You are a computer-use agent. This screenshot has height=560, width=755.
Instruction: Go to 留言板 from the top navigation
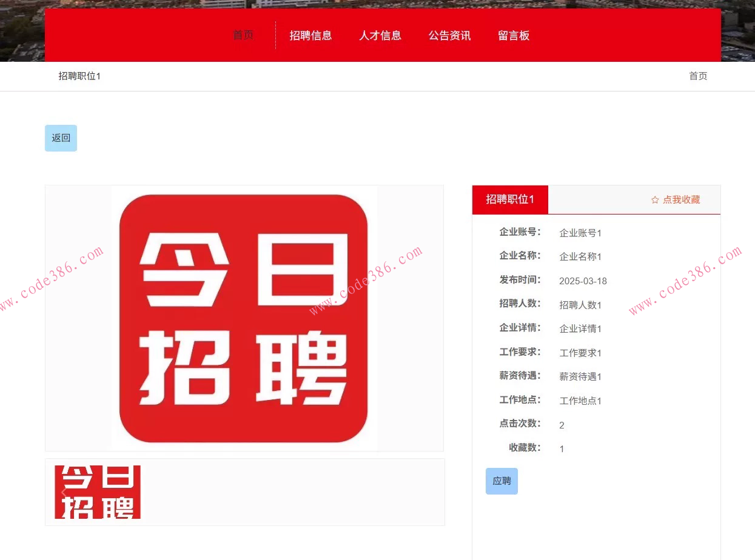(x=514, y=35)
